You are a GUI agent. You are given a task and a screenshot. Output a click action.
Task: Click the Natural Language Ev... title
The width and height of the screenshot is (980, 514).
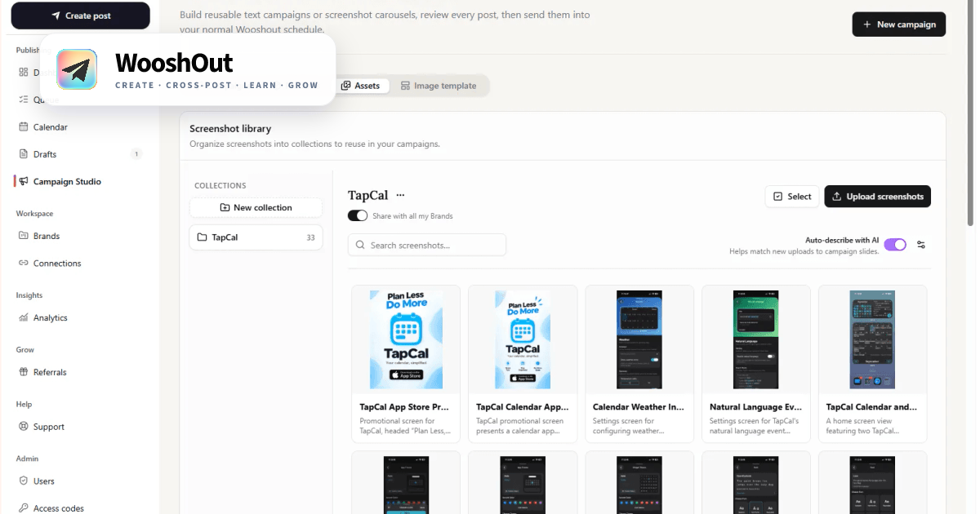tap(755, 406)
